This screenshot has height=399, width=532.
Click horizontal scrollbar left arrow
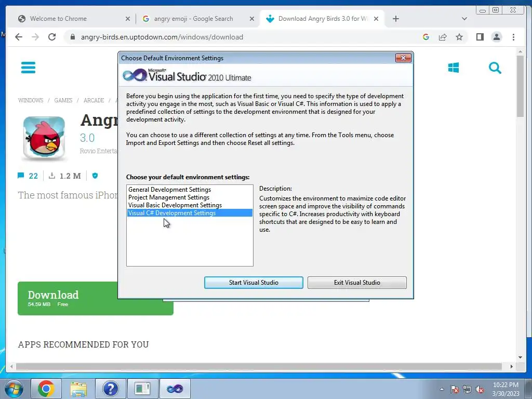click(11, 366)
